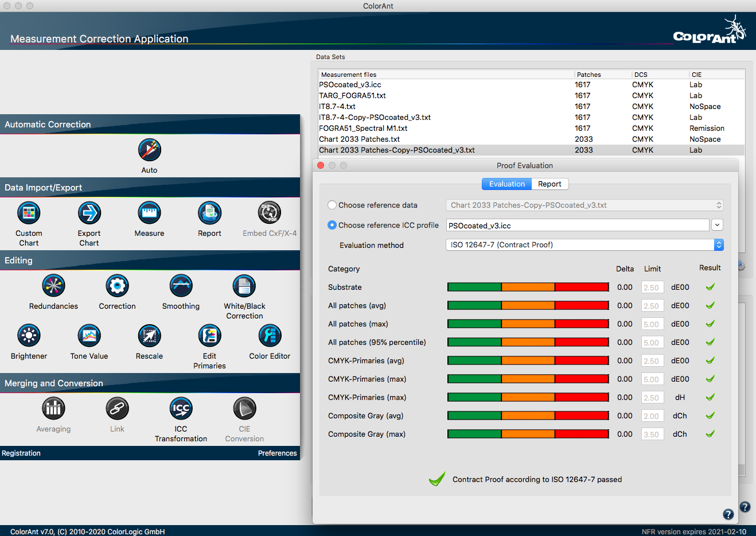Switch to the Report tab

[550, 184]
